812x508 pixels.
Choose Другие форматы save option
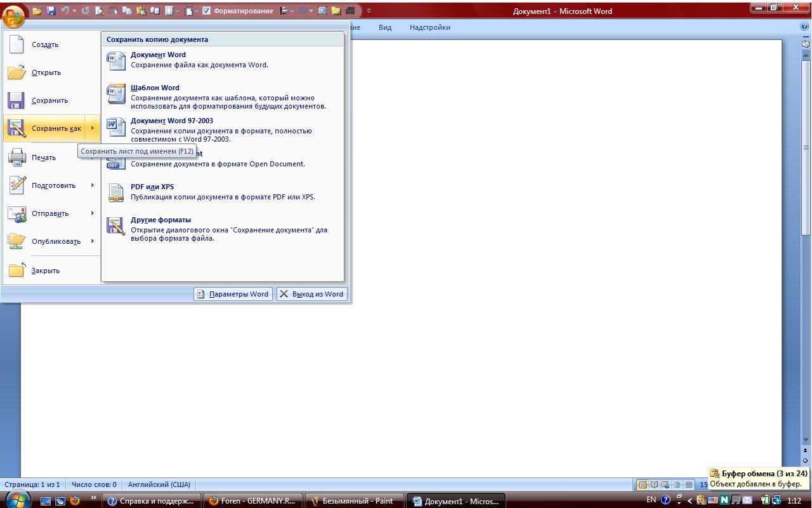point(223,229)
